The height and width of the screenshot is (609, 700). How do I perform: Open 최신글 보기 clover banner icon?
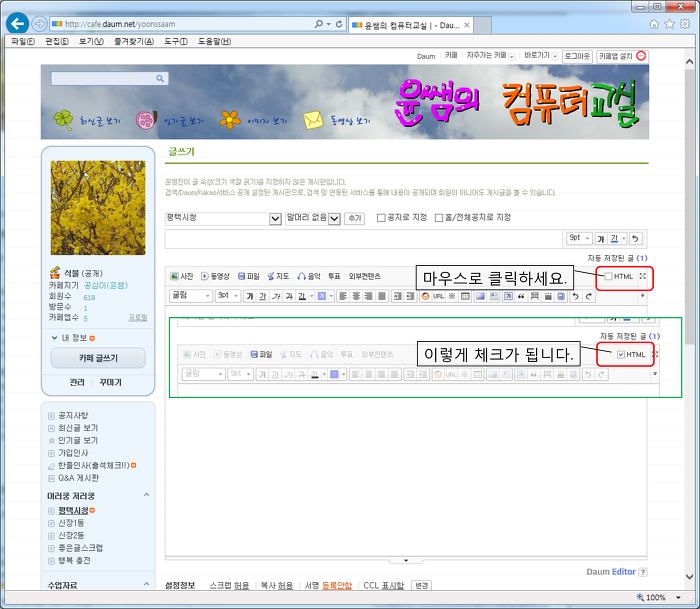tap(63, 120)
